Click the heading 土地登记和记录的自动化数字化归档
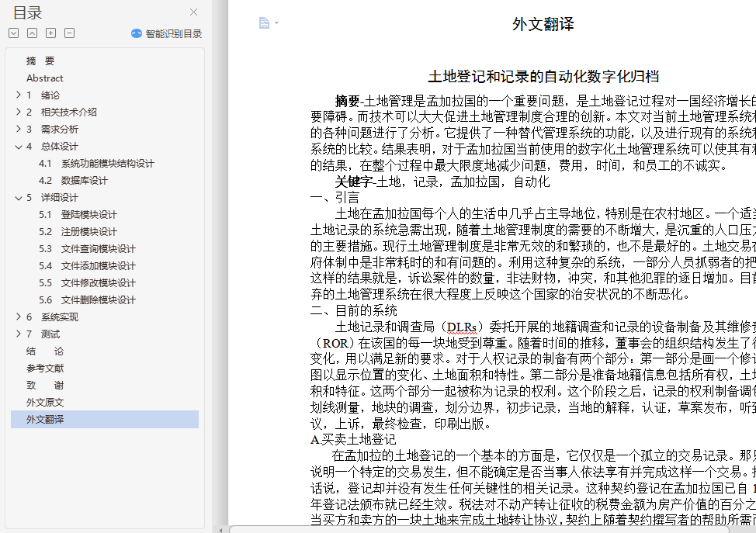Screen dimensions: 756x533 tap(543, 76)
